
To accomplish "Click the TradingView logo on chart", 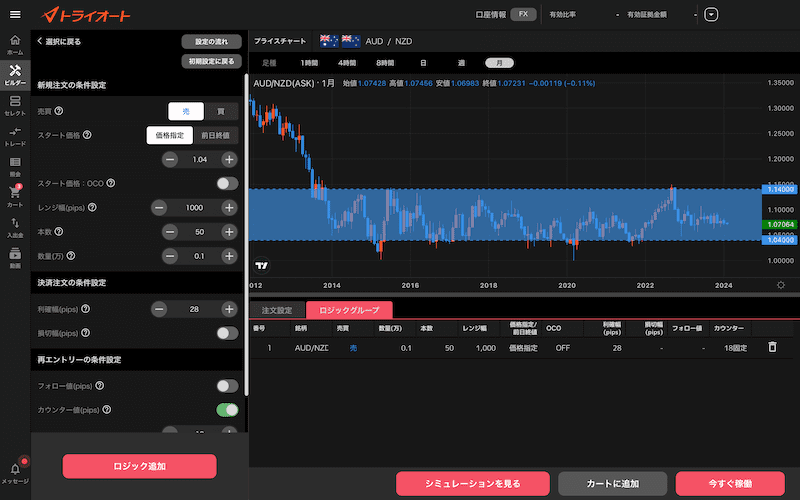I will 262,265.
